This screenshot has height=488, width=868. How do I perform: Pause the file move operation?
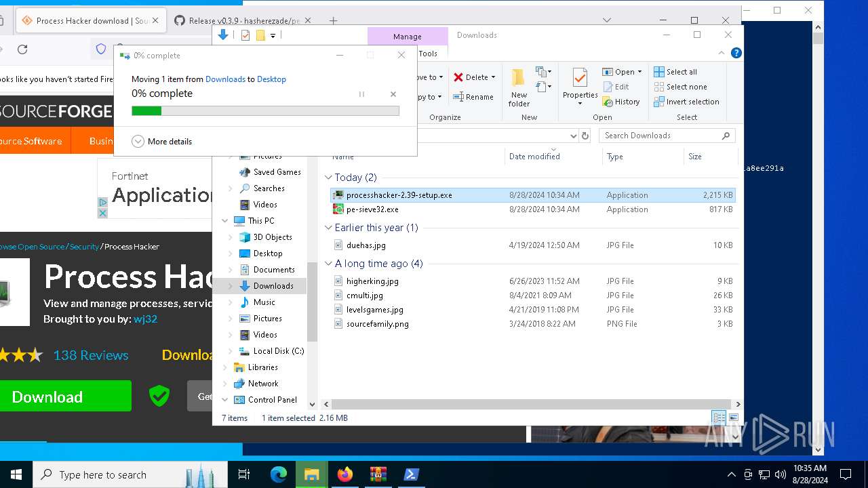[x=361, y=94]
